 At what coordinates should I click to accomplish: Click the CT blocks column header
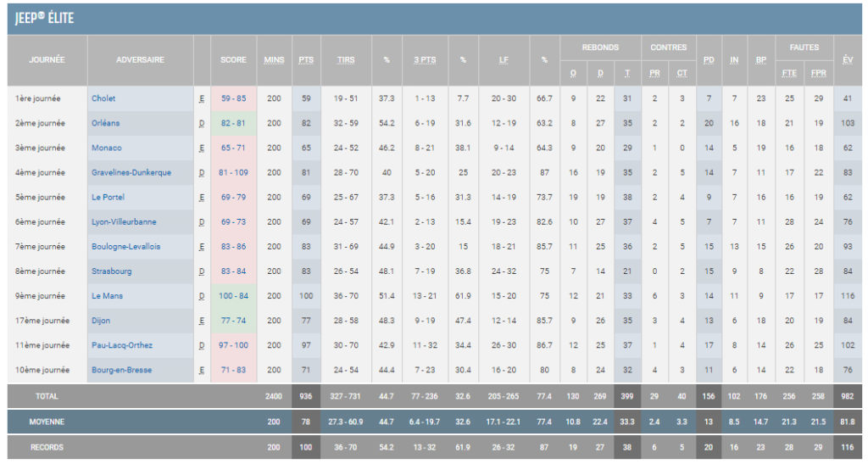(x=682, y=73)
